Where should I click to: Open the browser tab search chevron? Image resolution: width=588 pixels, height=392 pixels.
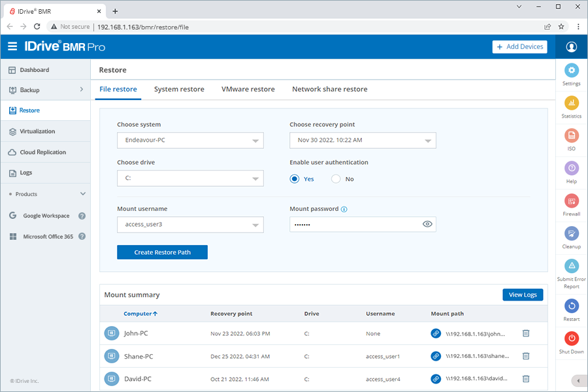click(x=519, y=7)
